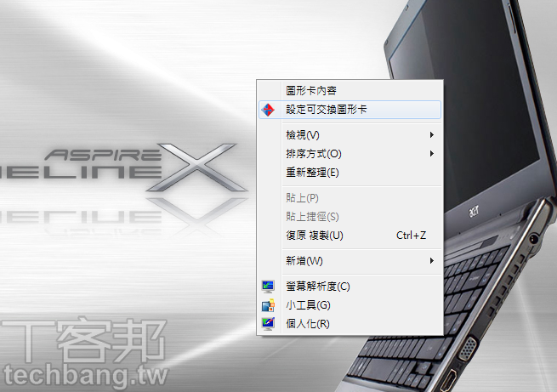
Task: Click the personalize icon beside 個人化
Action: pyautogui.click(x=268, y=323)
